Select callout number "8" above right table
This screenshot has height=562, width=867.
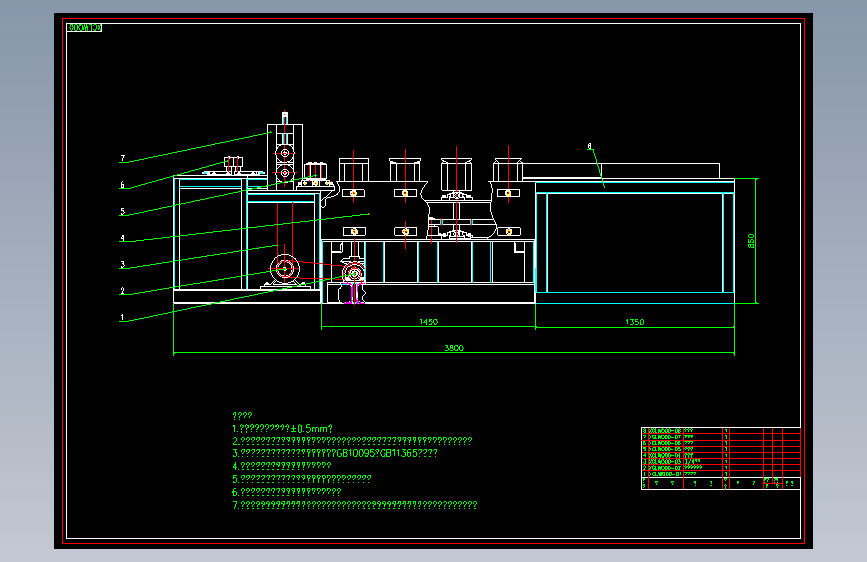(589, 147)
